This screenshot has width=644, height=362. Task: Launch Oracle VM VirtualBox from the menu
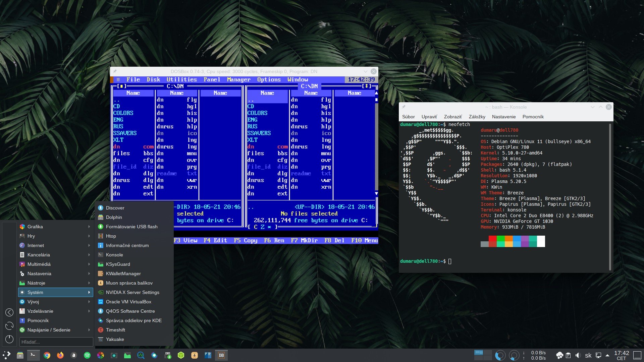click(128, 302)
